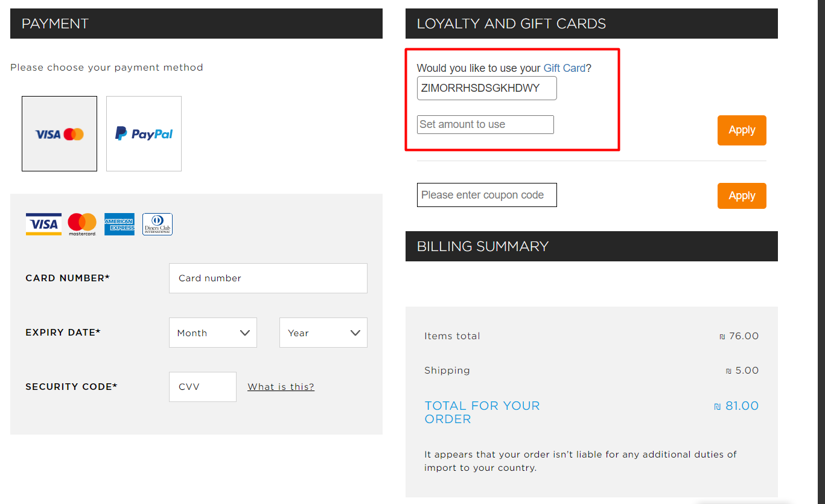Image resolution: width=825 pixels, height=504 pixels.
Task: Click the Visa logo above Card Number
Action: [43, 224]
